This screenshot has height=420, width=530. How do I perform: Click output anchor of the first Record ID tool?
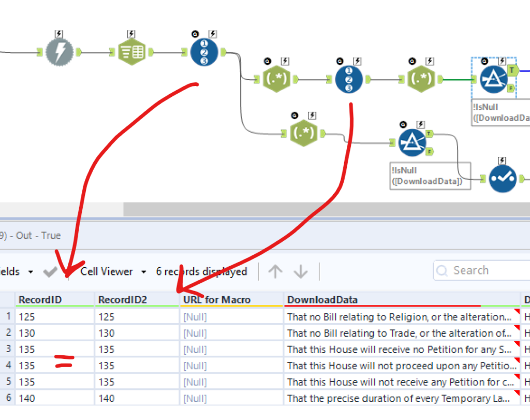pos(223,52)
